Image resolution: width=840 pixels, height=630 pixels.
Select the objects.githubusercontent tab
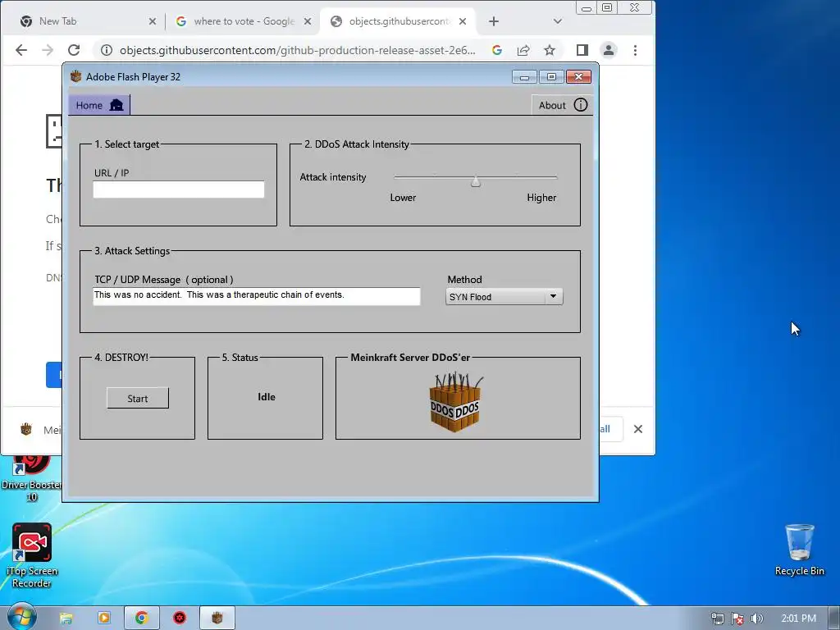click(x=398, y=21)
